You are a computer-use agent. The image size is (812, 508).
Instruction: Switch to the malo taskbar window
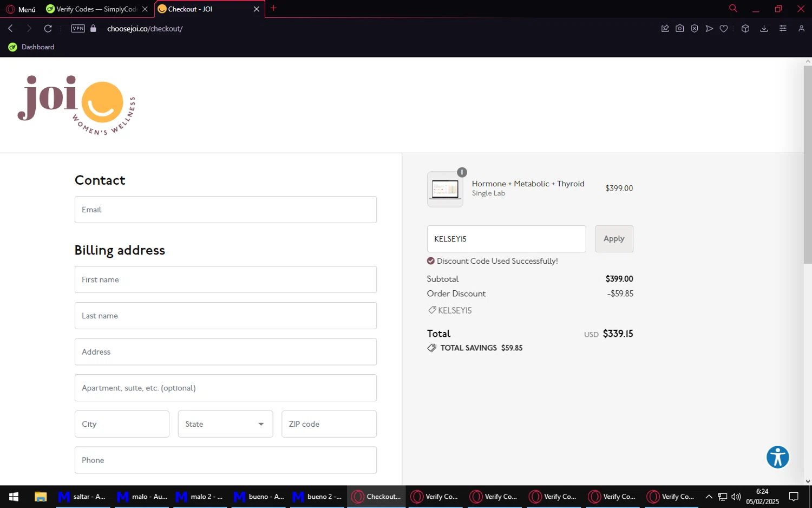(142, 497)
